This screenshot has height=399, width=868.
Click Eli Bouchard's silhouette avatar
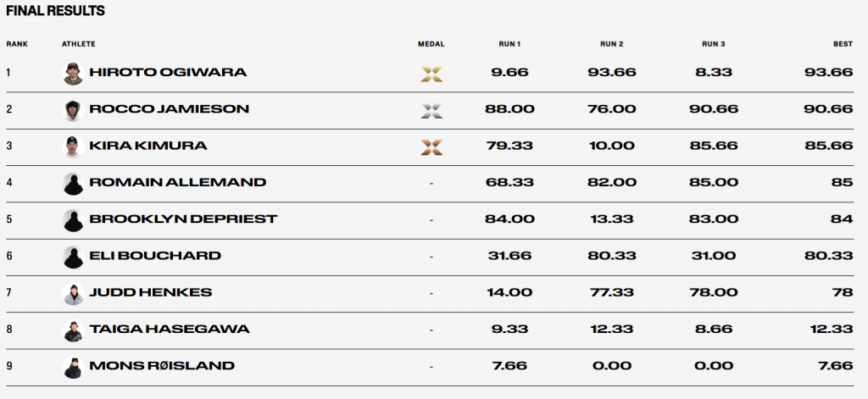72,256
